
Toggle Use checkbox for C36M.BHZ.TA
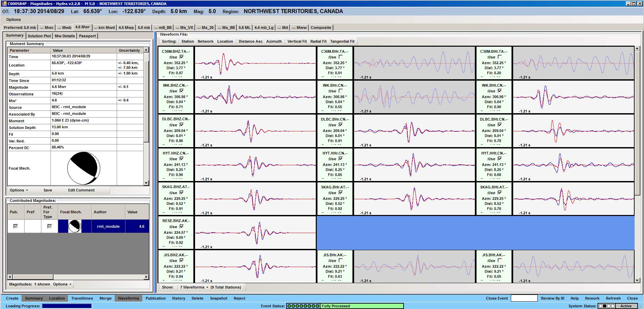tap(181, 57)
